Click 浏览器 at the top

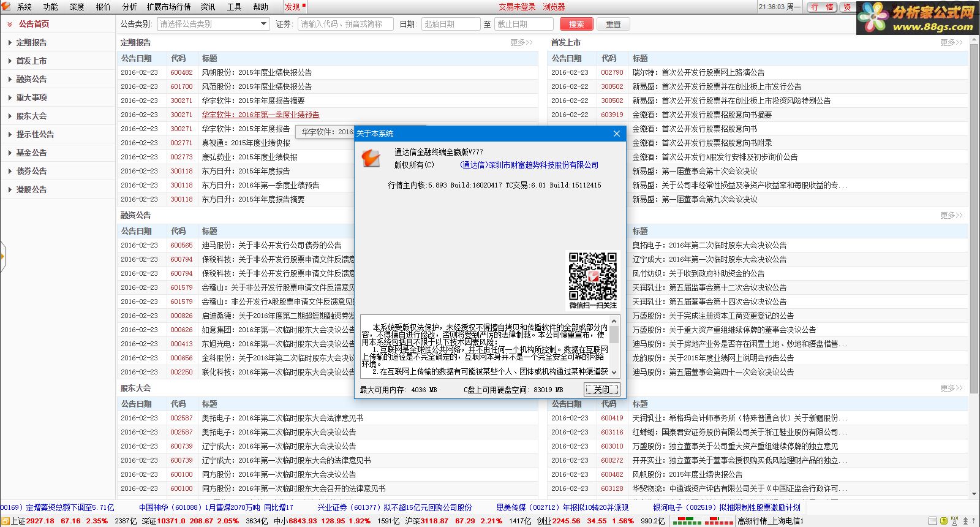(554, 7)
